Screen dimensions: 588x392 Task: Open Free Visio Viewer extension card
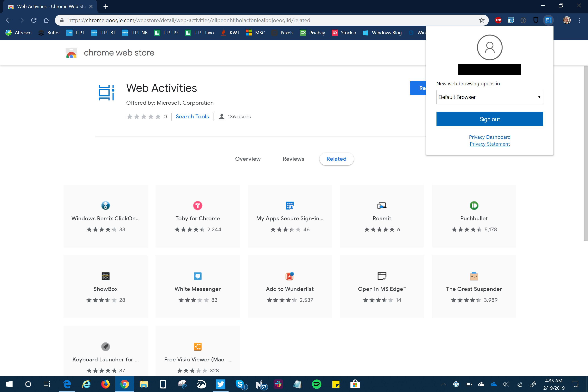[x=198, y=351]
